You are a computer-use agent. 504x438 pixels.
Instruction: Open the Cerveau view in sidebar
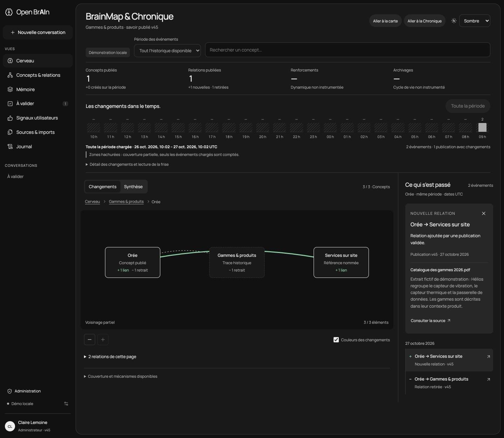(x=38, y=61)
